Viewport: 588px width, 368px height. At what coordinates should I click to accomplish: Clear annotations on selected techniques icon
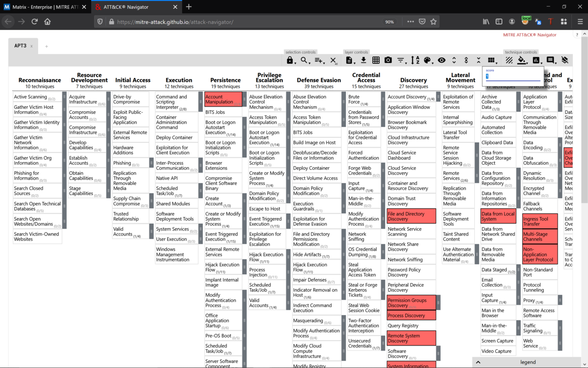564,60
